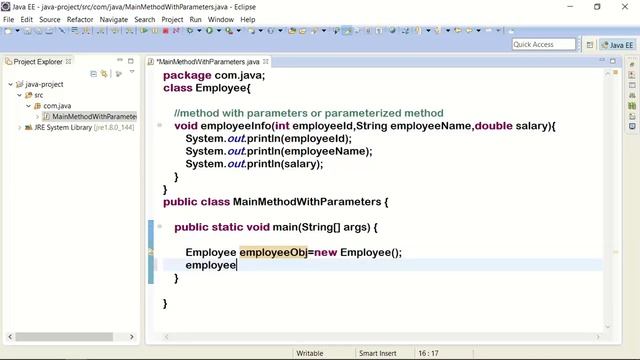Collapse the src folder node

click(20, 95)
